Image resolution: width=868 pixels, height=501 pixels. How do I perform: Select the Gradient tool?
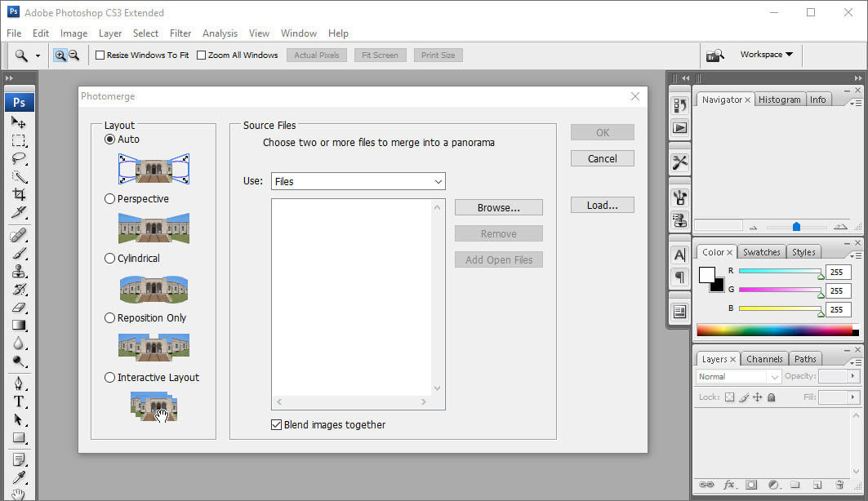click(19, 325)
